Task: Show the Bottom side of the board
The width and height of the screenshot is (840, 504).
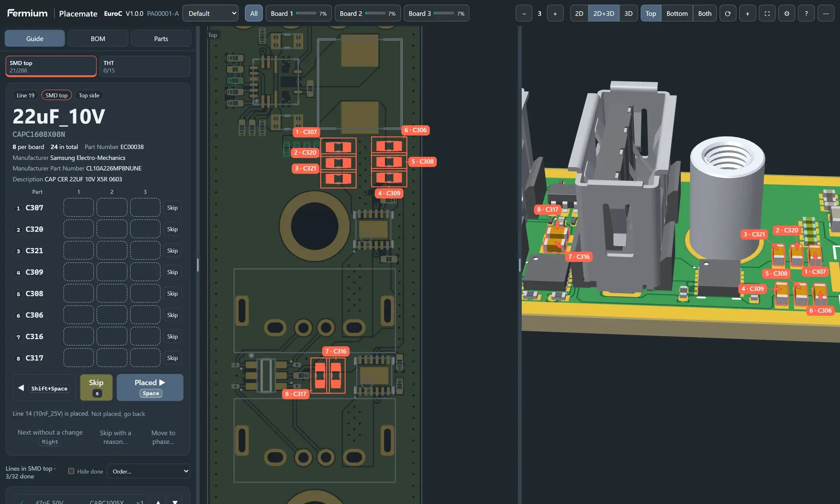Action: pos(677,14)
